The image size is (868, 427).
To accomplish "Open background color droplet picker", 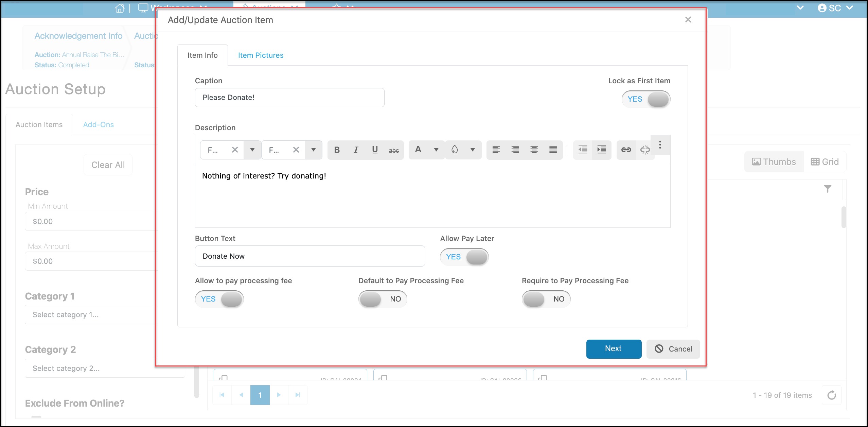I will pos(455,150).
